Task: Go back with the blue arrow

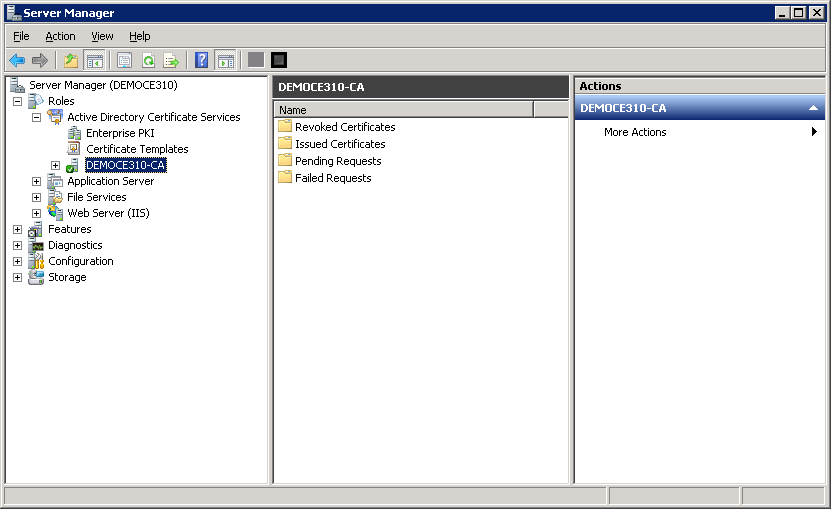Action: pos(17,60)
